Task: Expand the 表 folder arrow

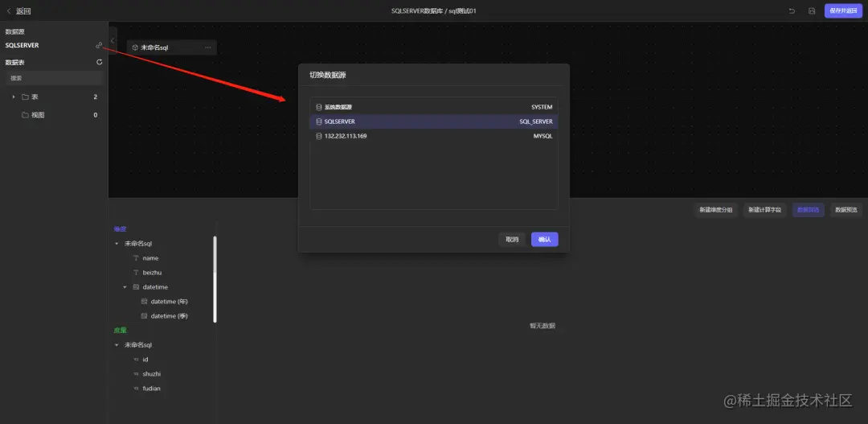Action: [14, 97]
